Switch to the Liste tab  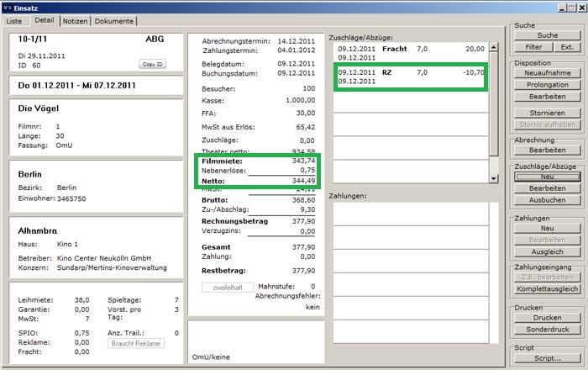coord(16,20)
